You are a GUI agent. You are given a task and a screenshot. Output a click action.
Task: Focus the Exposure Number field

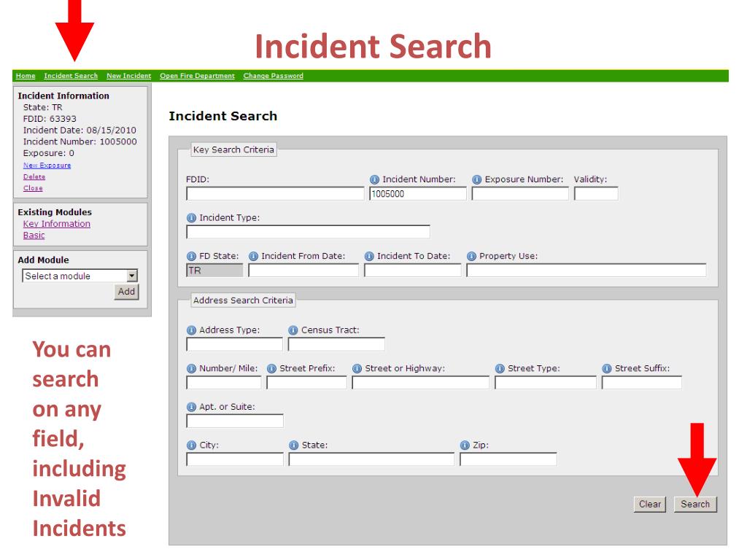click(520, 194)
